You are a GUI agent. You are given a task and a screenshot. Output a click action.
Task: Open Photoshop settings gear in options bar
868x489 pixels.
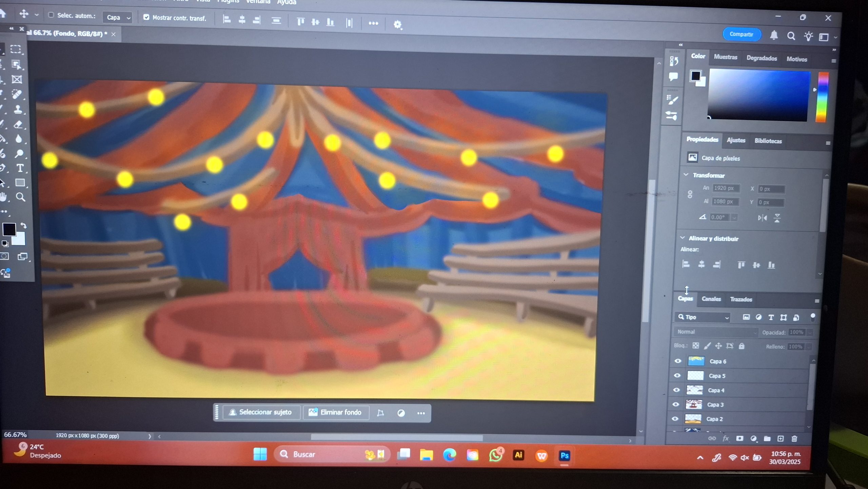pyautogui.click(x=397, y=24)
